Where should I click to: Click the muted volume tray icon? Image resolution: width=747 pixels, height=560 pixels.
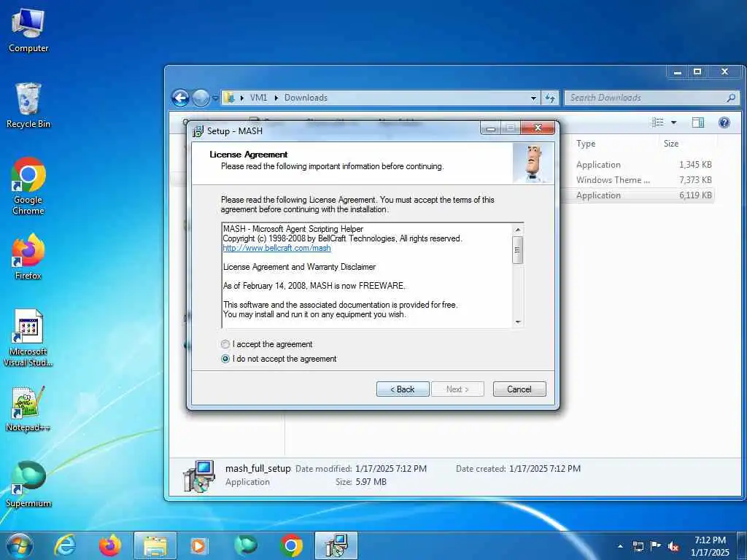click(x=673, y=546)
